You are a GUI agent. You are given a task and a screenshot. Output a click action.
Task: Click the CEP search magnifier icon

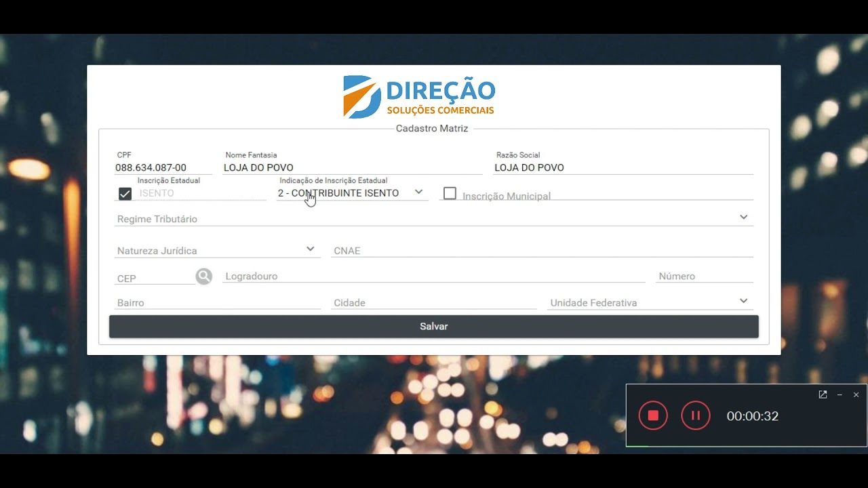point(204,276)
